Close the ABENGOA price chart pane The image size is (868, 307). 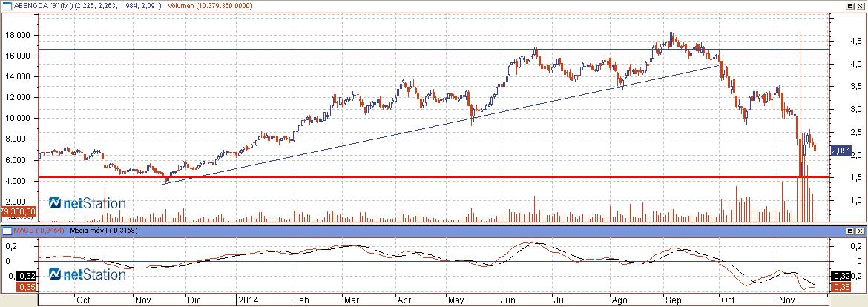click(861, 5)
